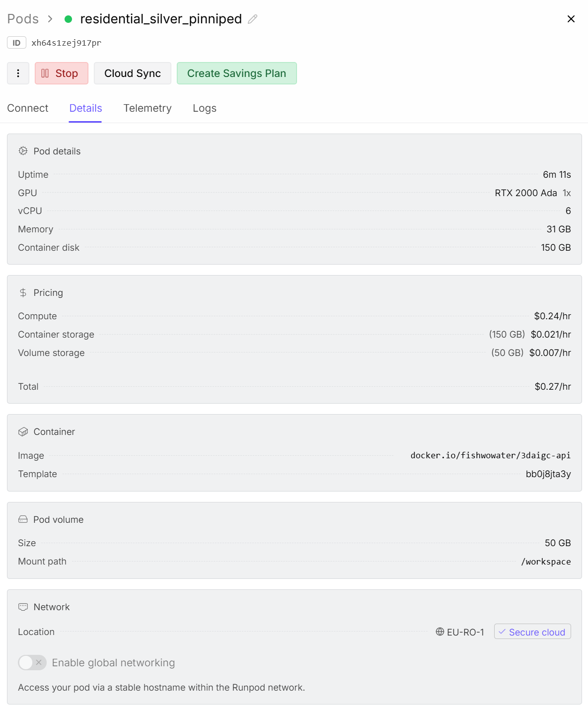Click the Cloud Sync button
Screen dimensions: 588x707
tap(133, 73)
